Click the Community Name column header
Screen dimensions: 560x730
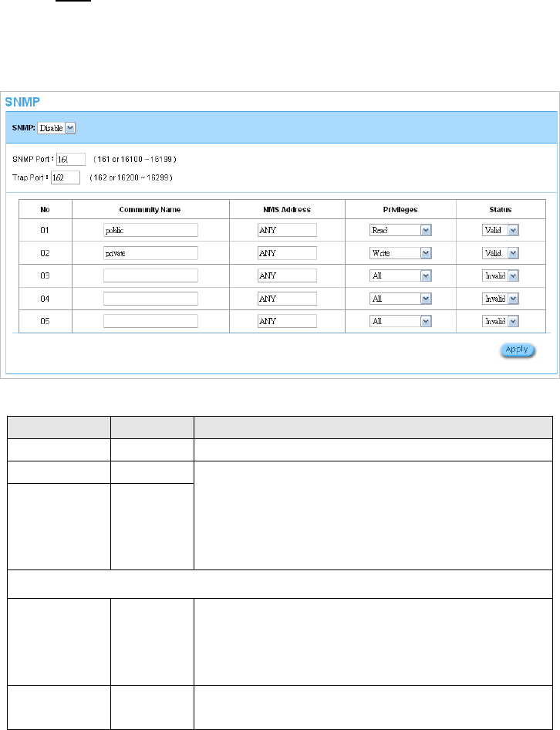point(150,209)
